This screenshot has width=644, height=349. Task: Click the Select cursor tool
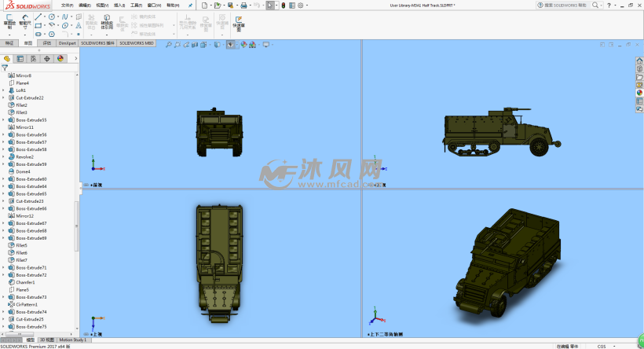click(x=270, y=6)
